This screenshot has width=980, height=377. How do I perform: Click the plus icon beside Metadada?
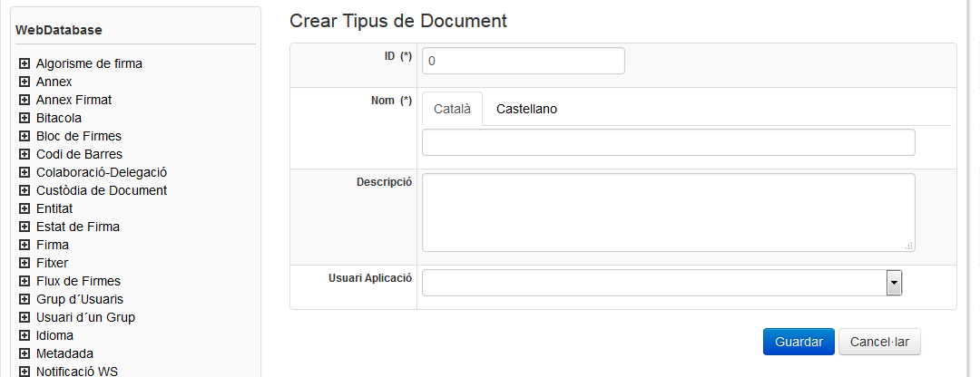pos(24,353)
